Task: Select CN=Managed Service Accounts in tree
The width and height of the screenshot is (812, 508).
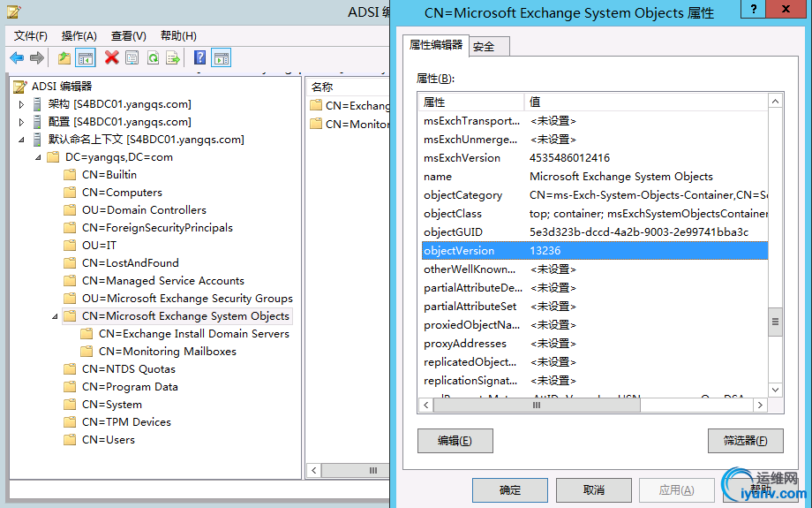Action: [163, 281]
